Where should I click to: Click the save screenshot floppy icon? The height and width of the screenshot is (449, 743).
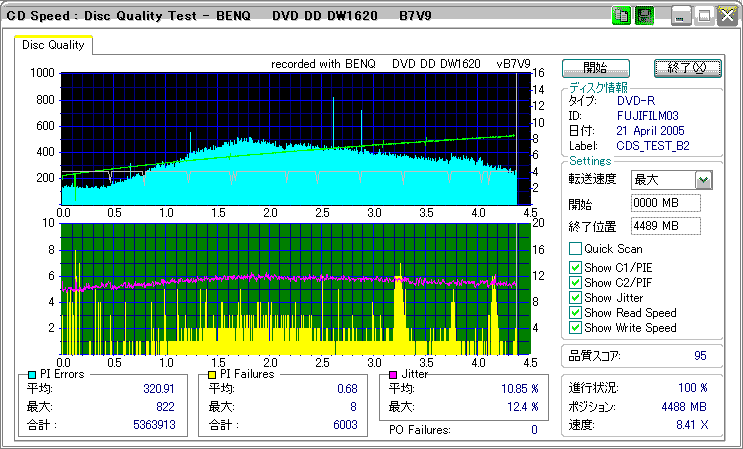[x=644, y=15]
